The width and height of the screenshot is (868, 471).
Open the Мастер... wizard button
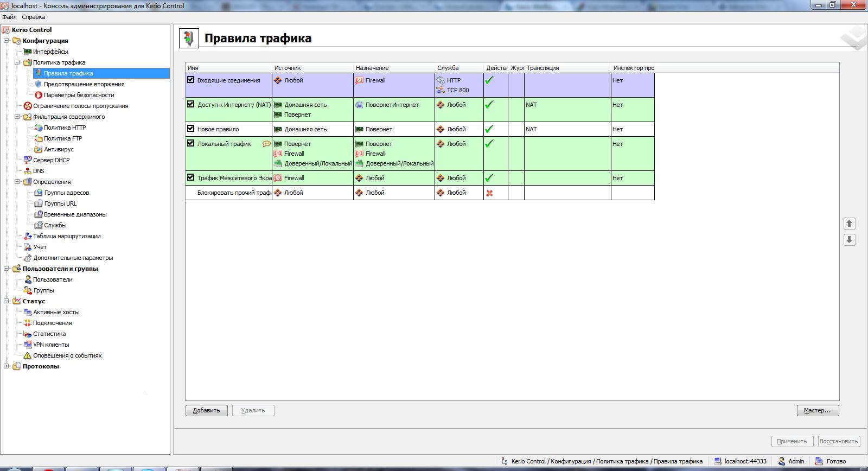click(x=818, y=410)
